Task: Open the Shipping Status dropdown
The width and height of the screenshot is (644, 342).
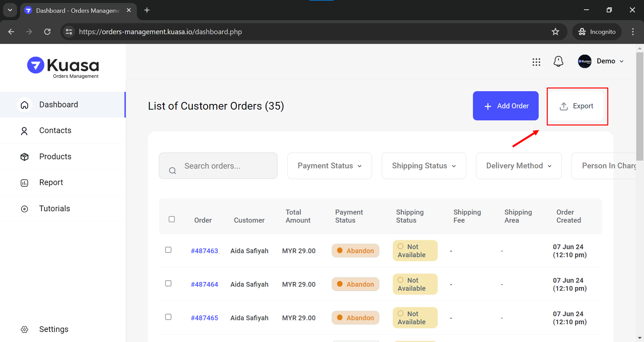Action: [424, 166]
